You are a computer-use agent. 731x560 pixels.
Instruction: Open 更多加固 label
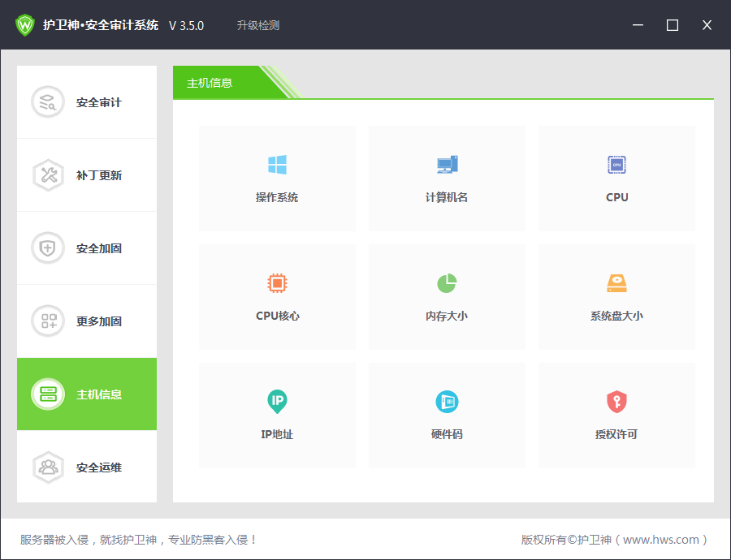(x=99, y=321)
